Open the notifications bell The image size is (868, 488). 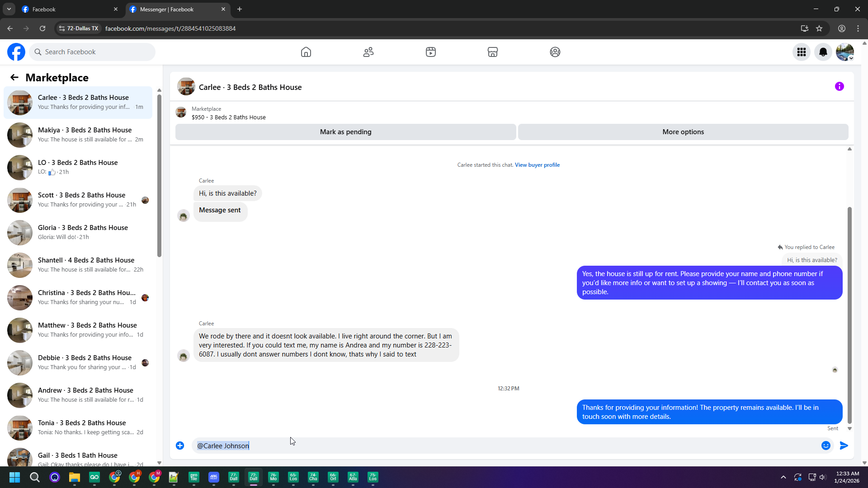pos(823,52)
